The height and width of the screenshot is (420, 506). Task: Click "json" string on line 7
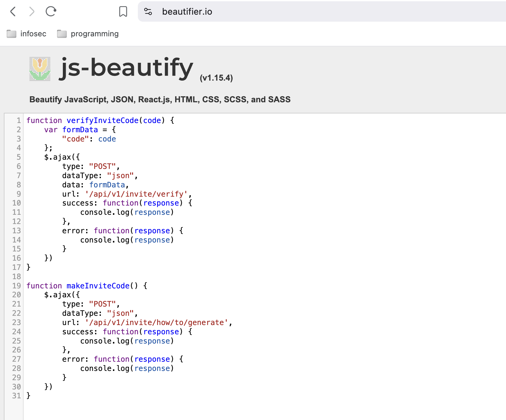coord(120,176)
